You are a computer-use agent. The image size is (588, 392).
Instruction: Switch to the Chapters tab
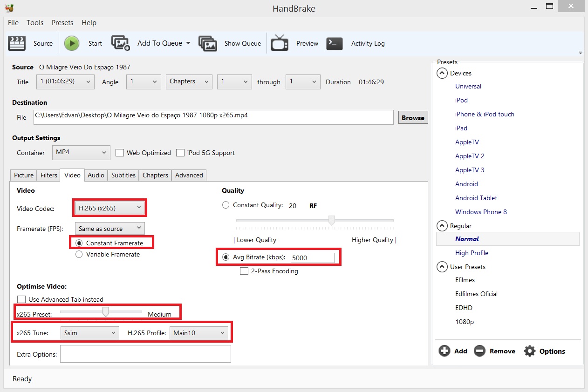155,175
